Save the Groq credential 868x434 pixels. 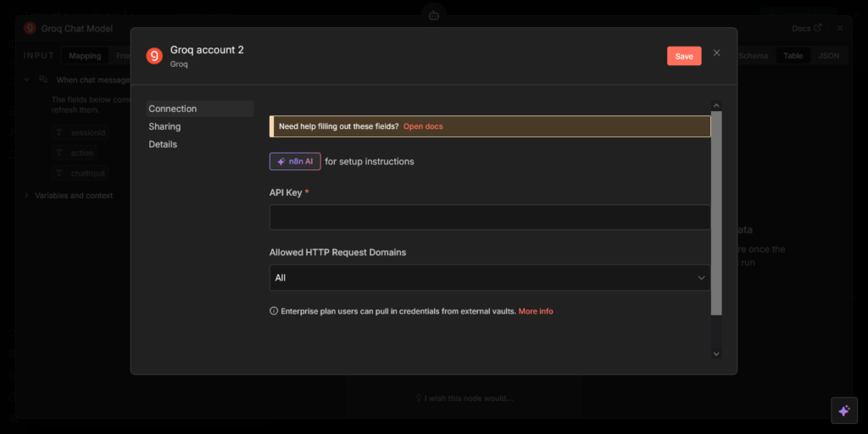tap(684, 56)
